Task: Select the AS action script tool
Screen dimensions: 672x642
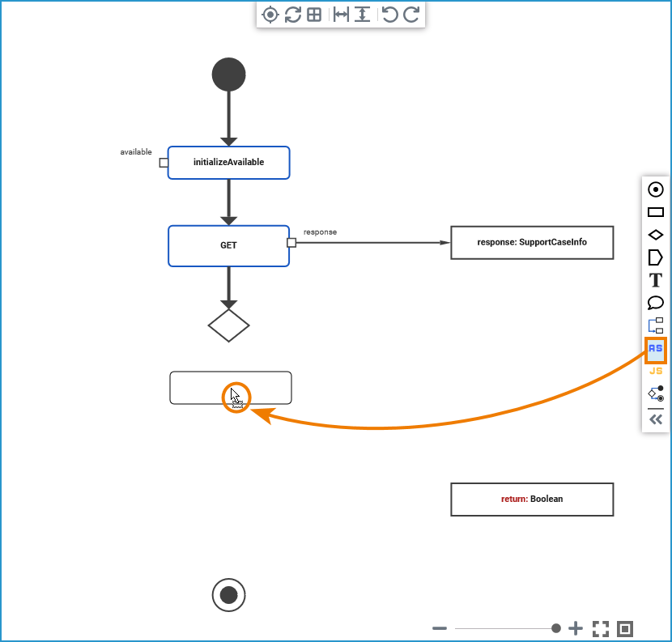Action: coord(655,350)
